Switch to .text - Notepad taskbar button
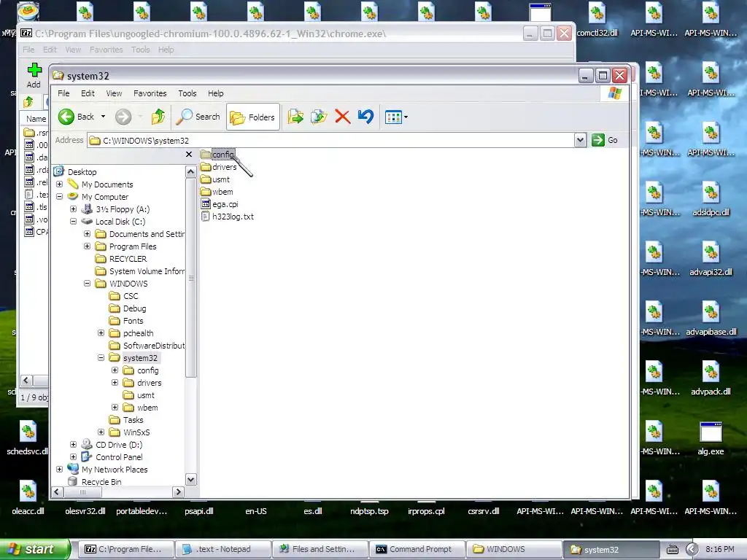Screen dimensions: 747x560 click(223, 549)
